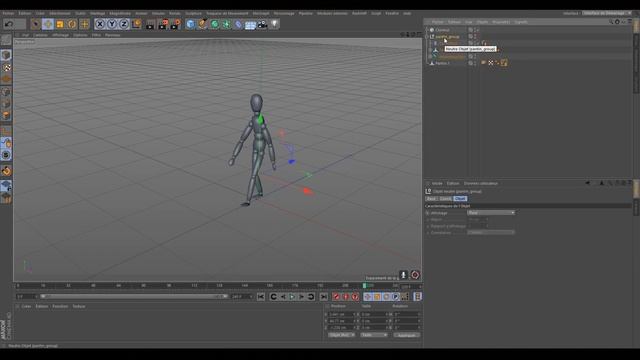The image size is (640, 360).
Task: Open the deformer objects icon
Action: (x=238, y=24)
